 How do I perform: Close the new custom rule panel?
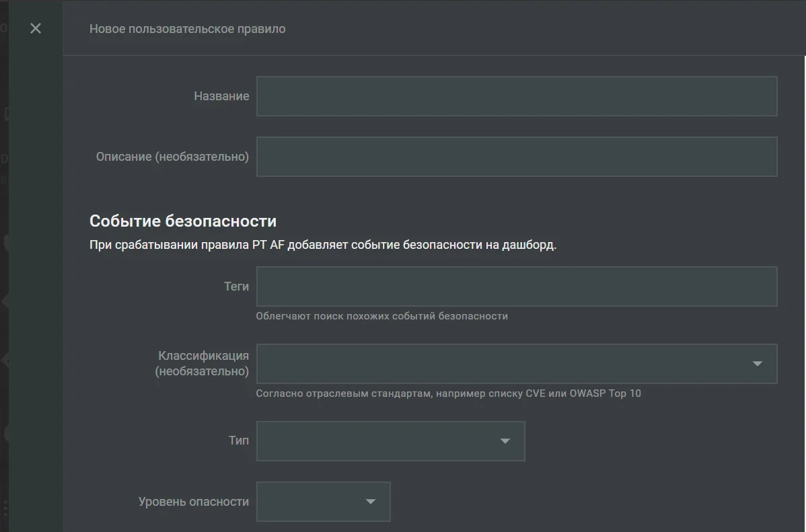(x=36, y=28)
